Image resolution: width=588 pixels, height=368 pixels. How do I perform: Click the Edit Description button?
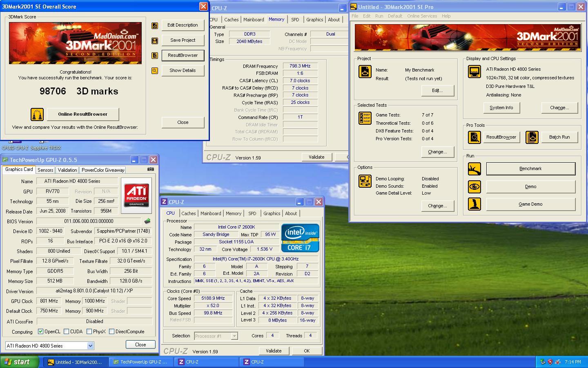point(183,25)
